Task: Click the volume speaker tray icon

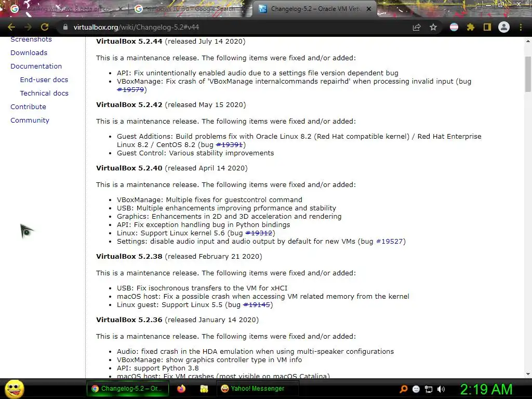Action: point(441,389)
